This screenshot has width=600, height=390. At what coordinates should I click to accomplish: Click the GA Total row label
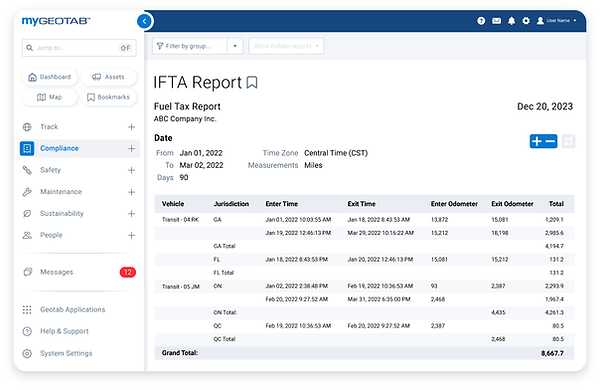pyautogui.click(x=224, y=246)
